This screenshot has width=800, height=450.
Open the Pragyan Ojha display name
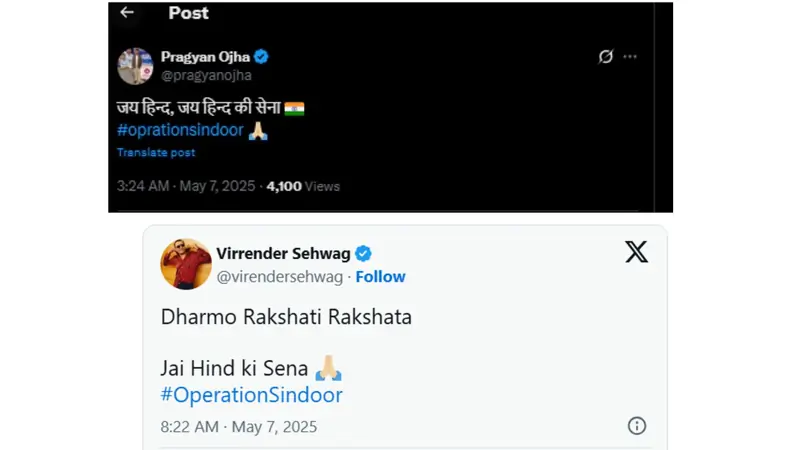[x=206, y=57]
